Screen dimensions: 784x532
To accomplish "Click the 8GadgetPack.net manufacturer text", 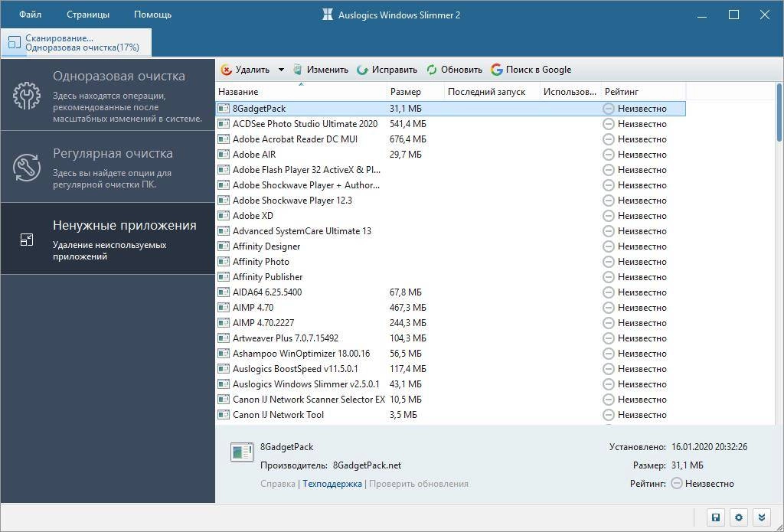I will coord(367,465).
